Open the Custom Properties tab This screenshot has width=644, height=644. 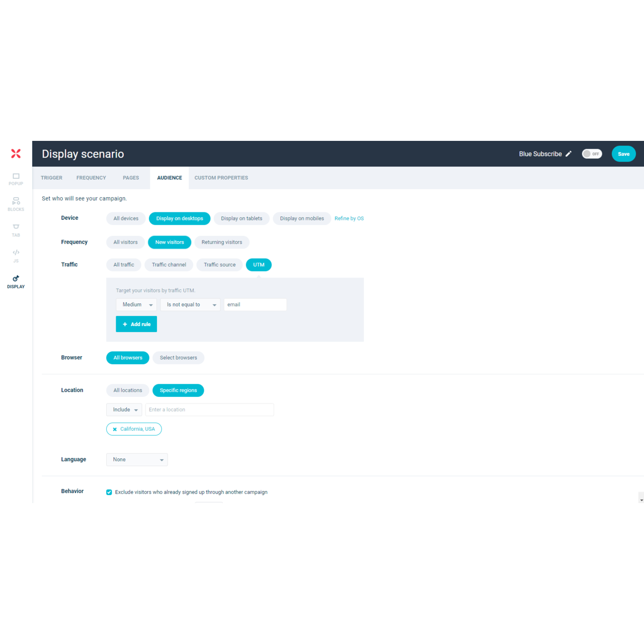coord(221,178)
